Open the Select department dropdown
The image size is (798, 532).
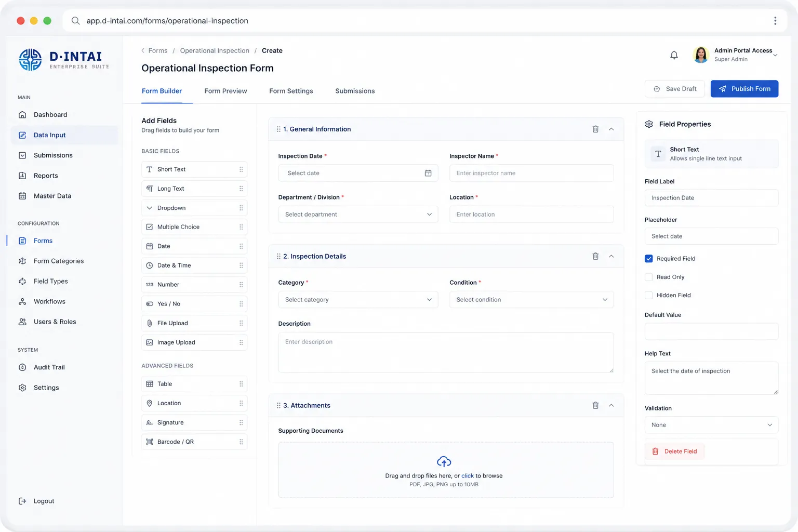(x=358, y=215)
